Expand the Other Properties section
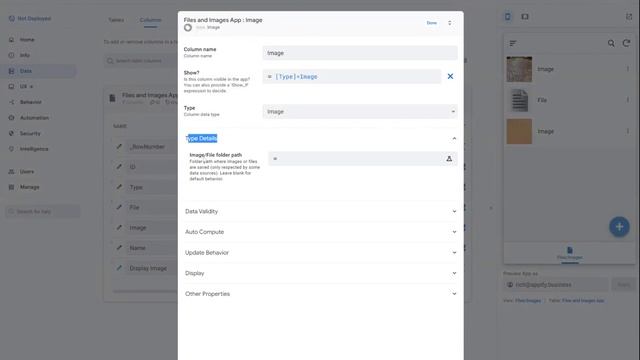The image size is (640, 360). click(x=320, y=294)
